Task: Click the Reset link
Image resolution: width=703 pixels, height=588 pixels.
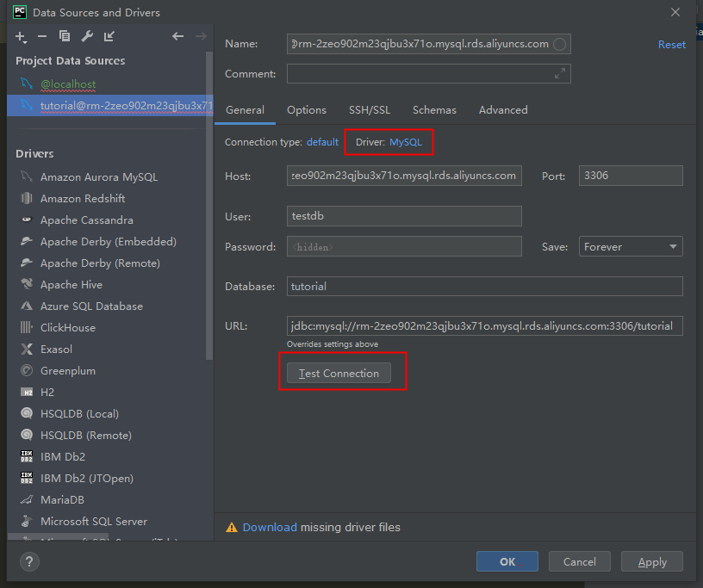Action: click(672, 45)
